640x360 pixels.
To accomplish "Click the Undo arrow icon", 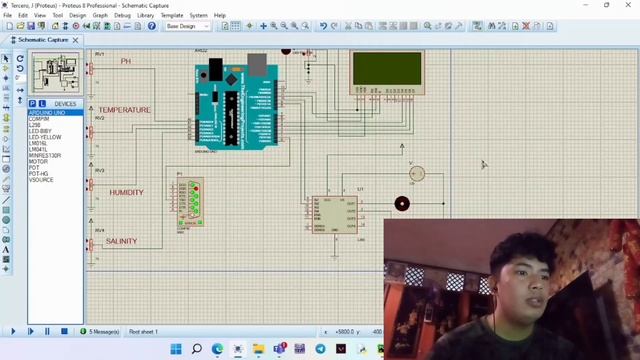I will click(x=323, y=26).
